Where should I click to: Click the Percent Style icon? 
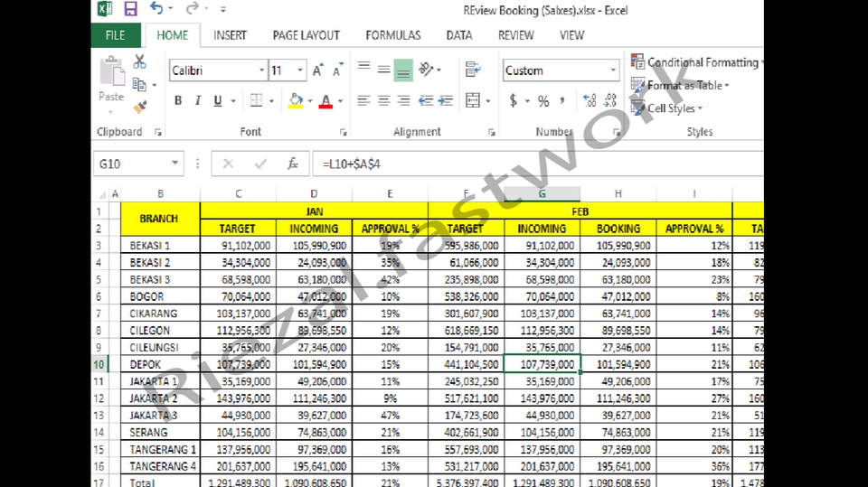(543, 100)
